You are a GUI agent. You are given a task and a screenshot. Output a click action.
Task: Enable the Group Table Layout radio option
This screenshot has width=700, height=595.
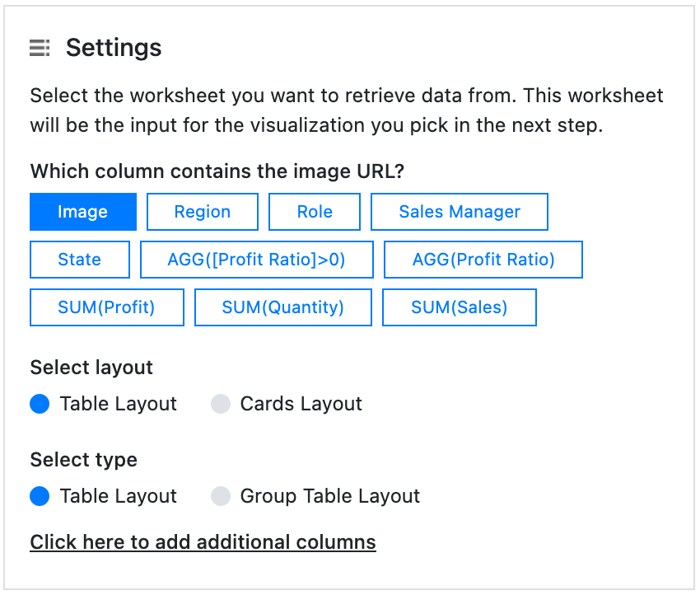(221, 496)
